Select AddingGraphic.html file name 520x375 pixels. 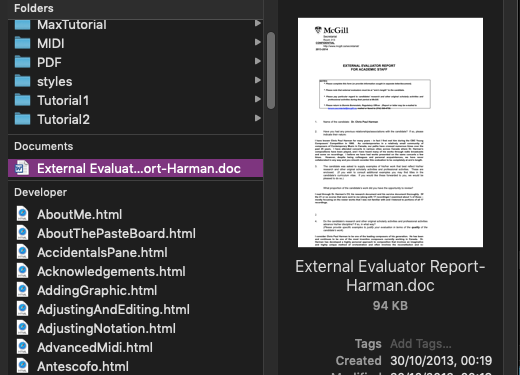coord(97,291)
